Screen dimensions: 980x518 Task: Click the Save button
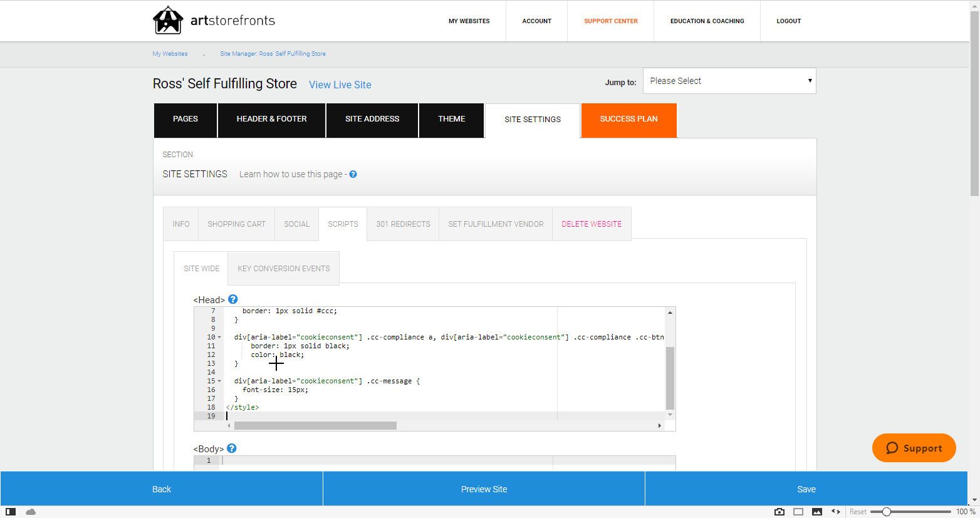tap(806, 489)
